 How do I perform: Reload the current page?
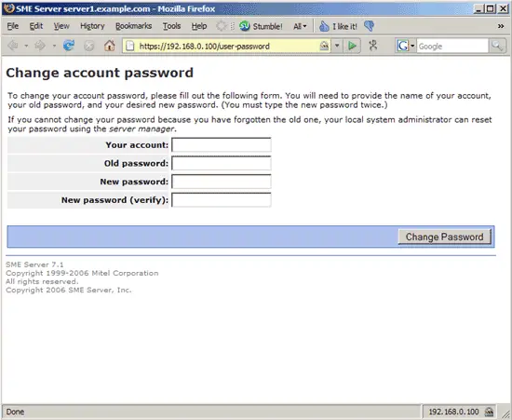[69, 46]
